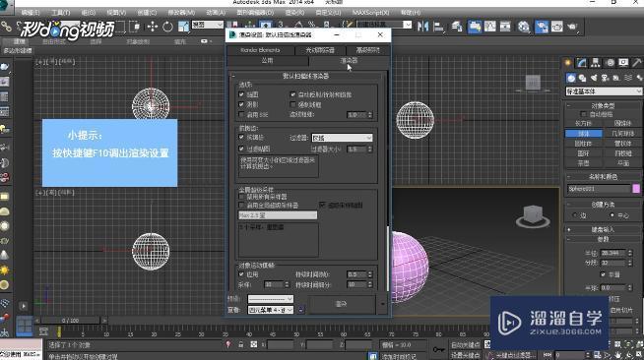Click the 渲染 render button in dialog

coord(342,304)
